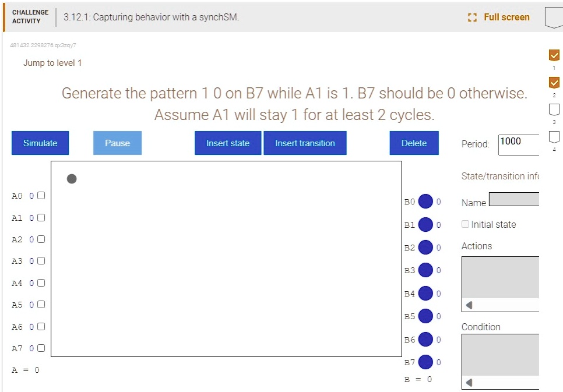Click the B2 output LED
The width and height of the screenshot is (563, 392).
[425, 247]
